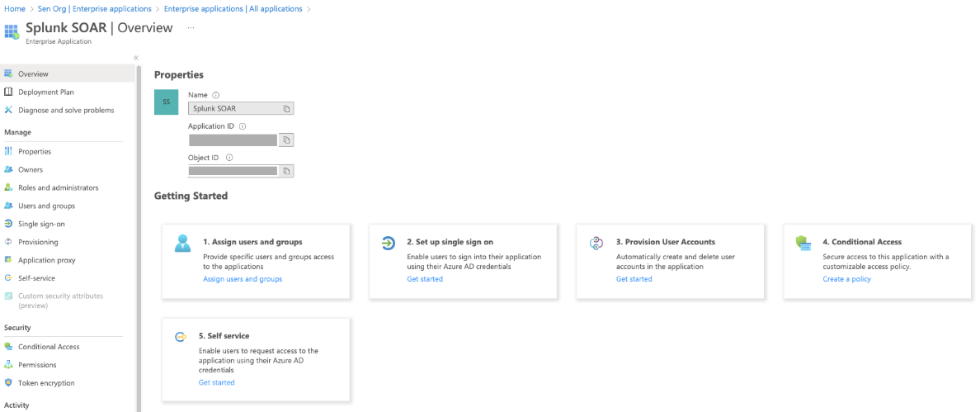980x412 pixels.
Task: Open Users and groups in sidebar
Action: pos(46,206)
